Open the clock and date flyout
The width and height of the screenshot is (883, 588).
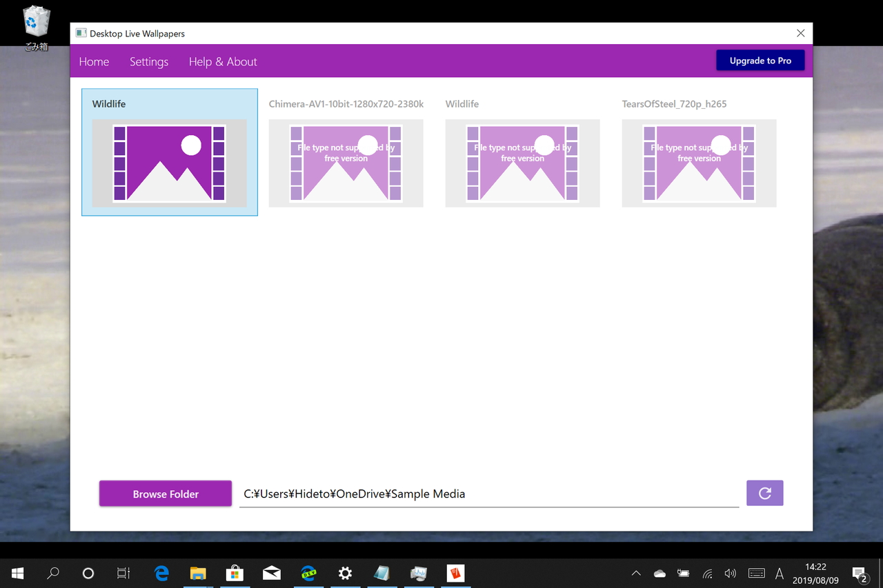click(x=815, y=574)
